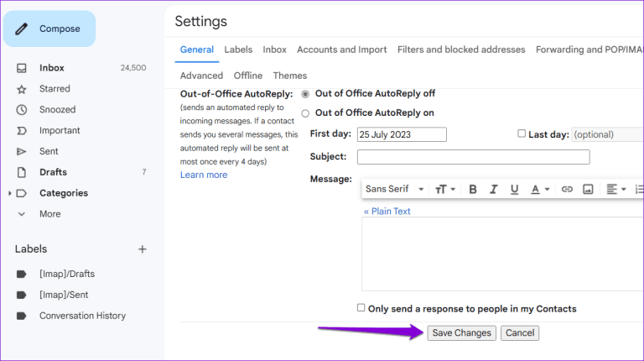
Task: Click the Subject input field
Action: tap(473, 157)
